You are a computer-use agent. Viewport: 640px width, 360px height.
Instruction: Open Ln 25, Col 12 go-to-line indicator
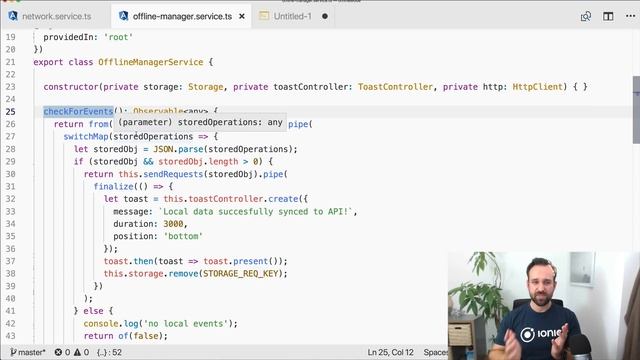(x=390, y=352)
